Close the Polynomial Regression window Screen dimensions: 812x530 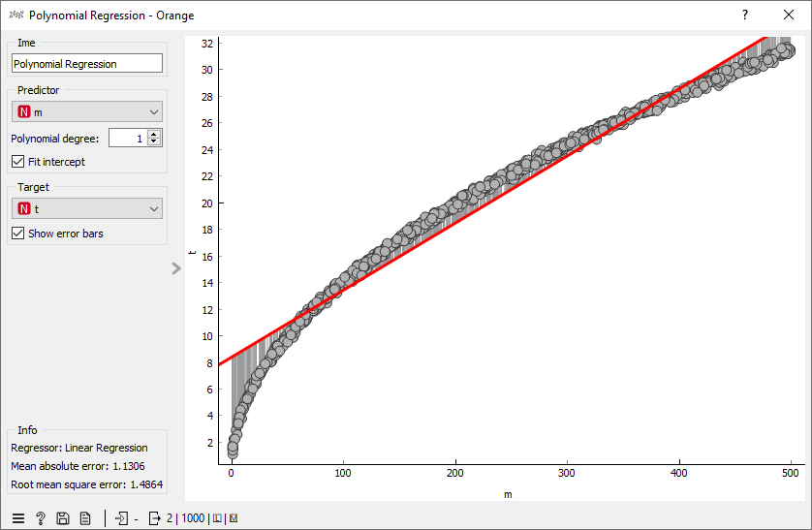tap(789, 16)
